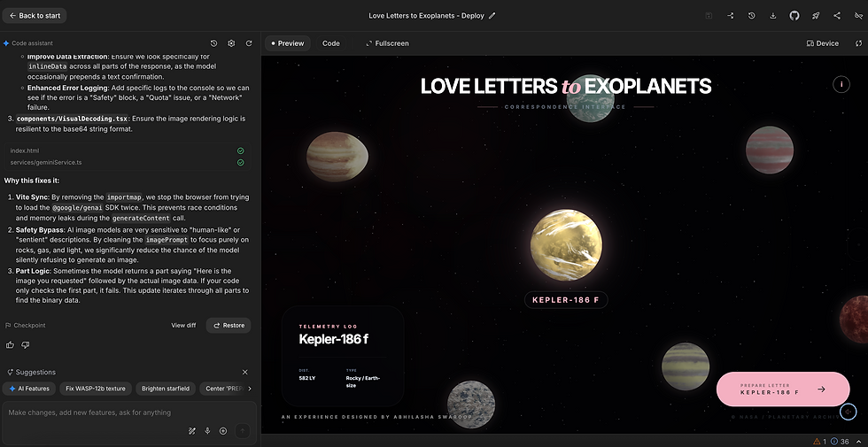
Task: Select Fix WASP-12b texture suggestion
Action: click(x=96, y=389)
